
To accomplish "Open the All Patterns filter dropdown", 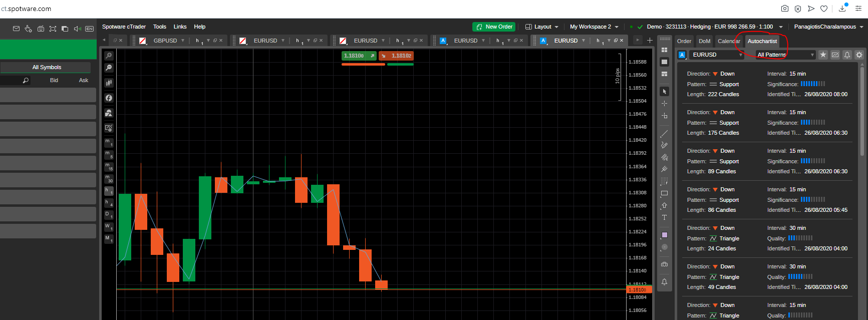I will [785, 55].
